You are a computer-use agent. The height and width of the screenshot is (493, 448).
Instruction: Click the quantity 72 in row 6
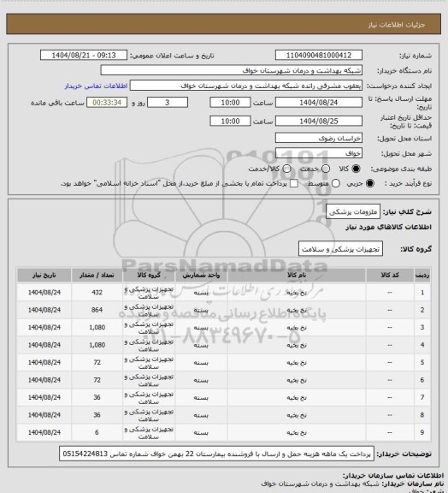click(x=97, y=380)
